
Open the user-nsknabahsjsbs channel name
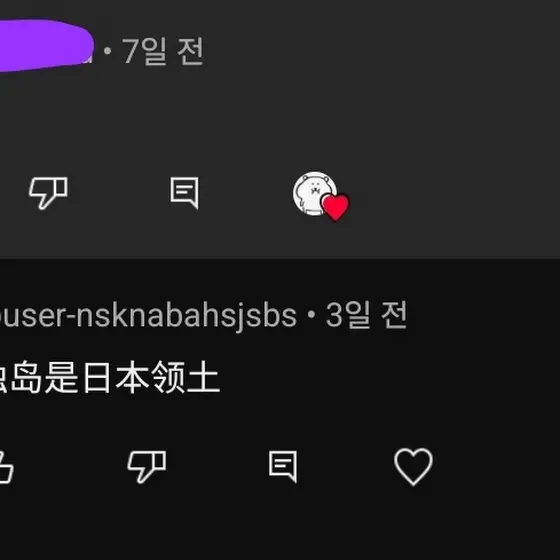(148, 316)
